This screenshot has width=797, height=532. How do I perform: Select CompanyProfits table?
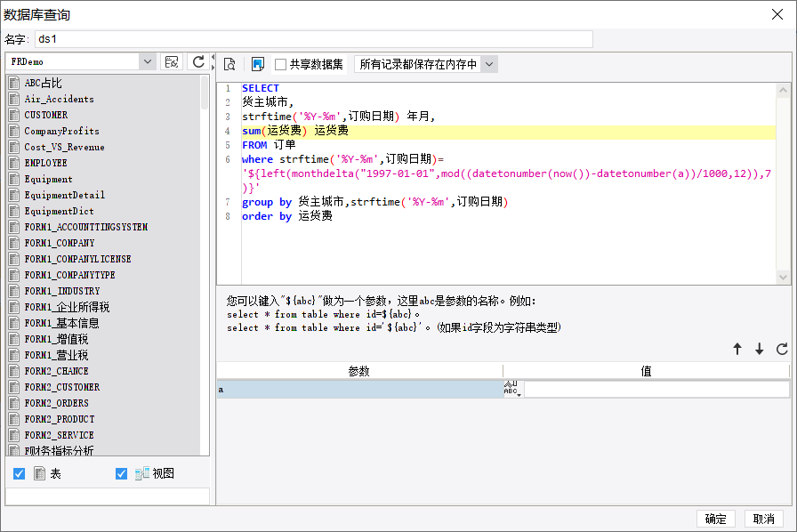[x=61, y=131]
